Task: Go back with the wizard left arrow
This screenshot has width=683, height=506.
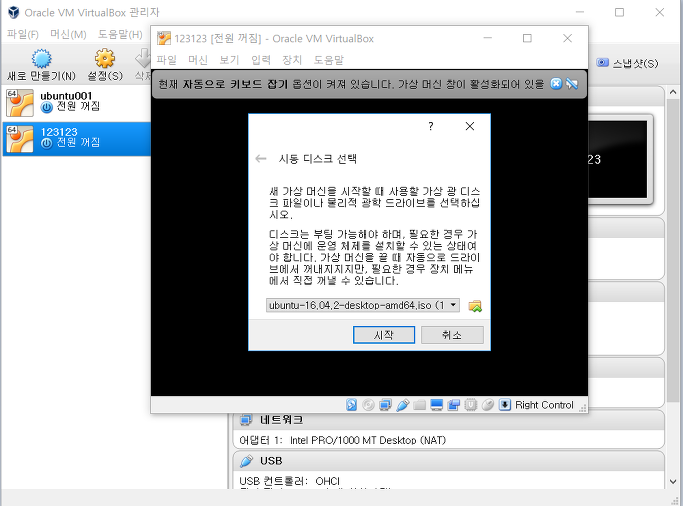Action: (x=260, y=159)
